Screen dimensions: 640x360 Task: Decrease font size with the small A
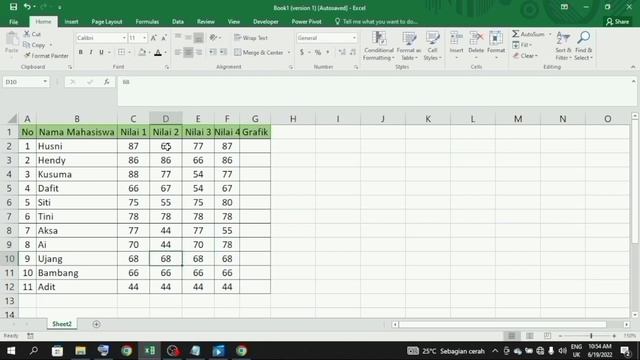click(x=164, y=38)
